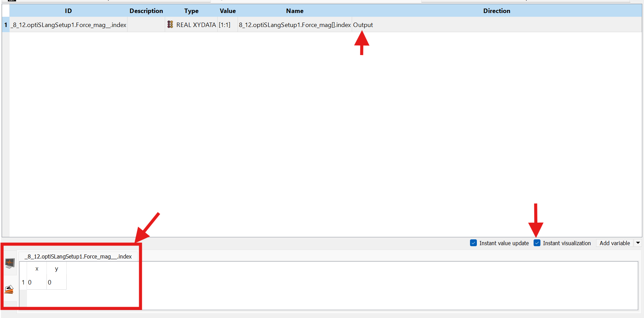The image size is (644, 318).
Task: Select the y value 0 cell in the preview table
Action: [x=57, y=282]
